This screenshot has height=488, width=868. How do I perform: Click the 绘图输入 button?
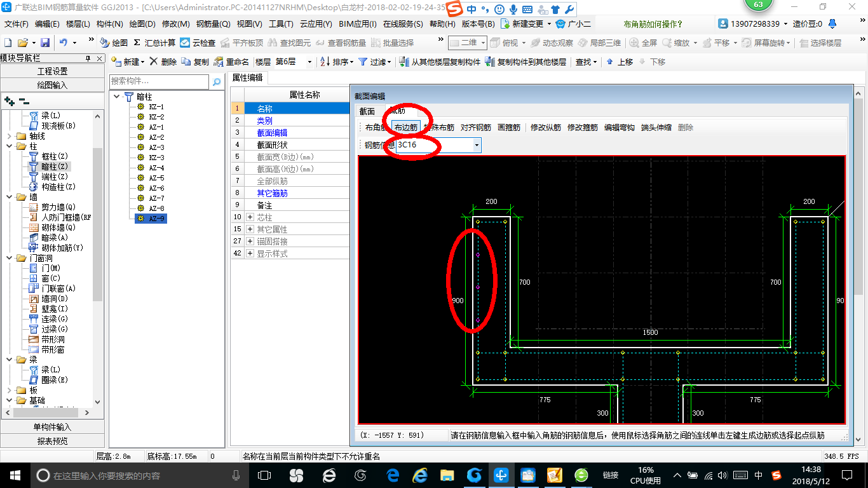pos(52,85)
